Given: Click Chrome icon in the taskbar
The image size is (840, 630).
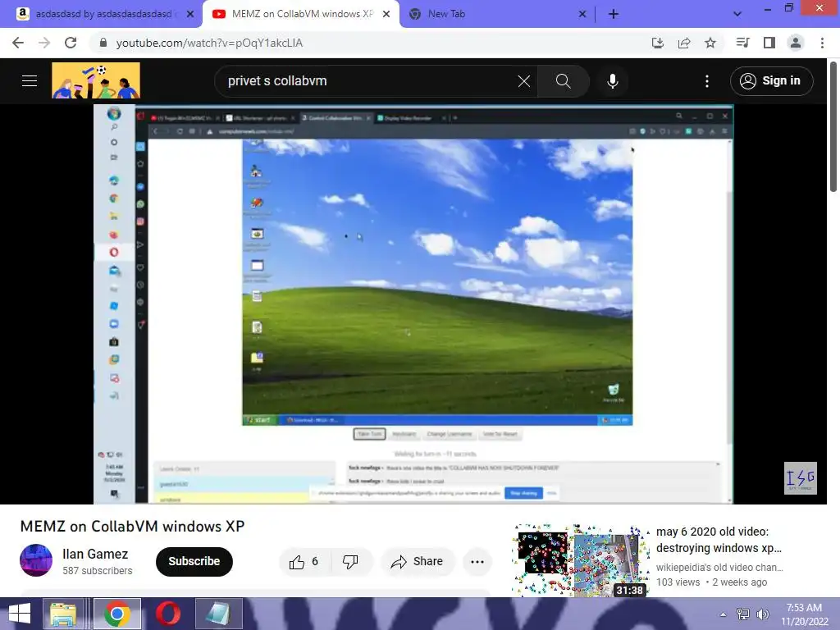Looking at the screenshot, I should coord(117,614).
